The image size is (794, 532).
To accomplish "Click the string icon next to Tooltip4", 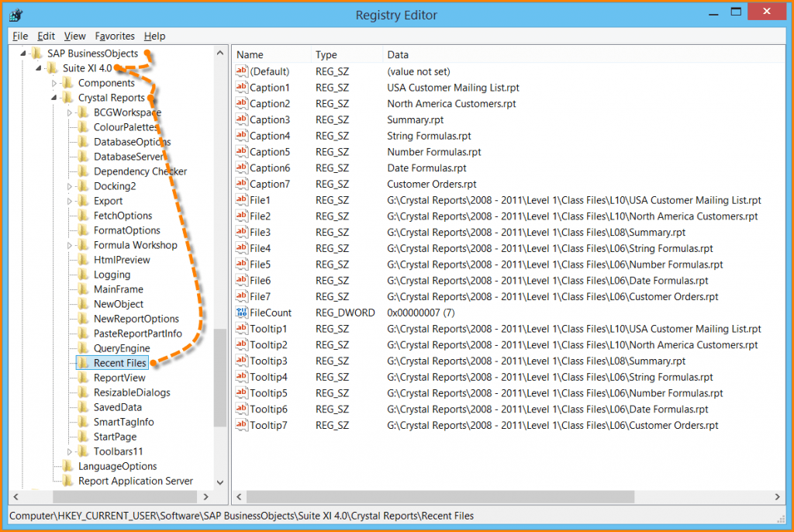I will click(242, 376).
